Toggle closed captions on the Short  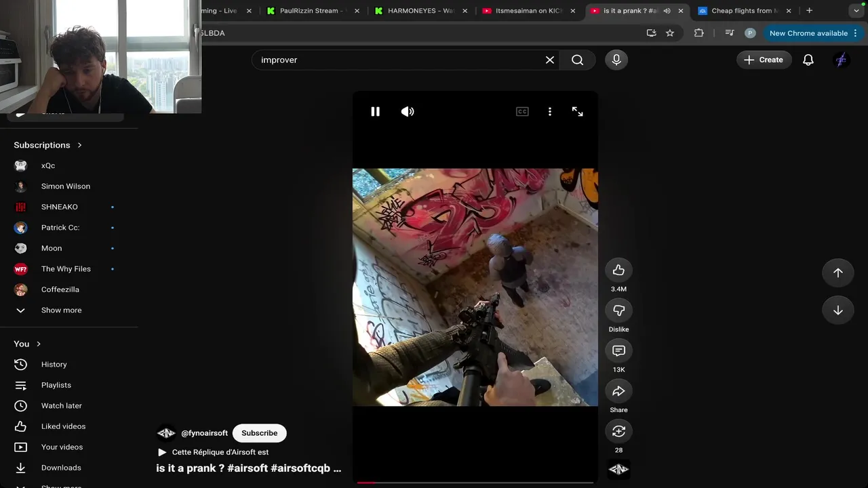(x=522, y=112)
